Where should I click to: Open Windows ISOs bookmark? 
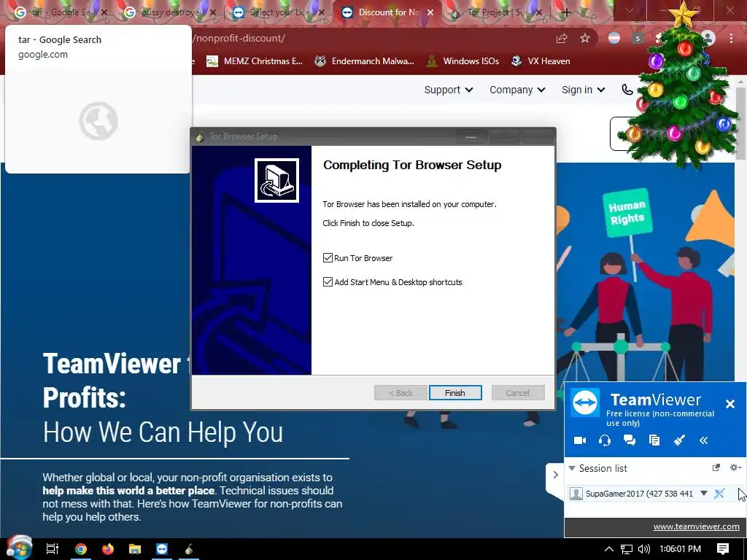point(462,61)
